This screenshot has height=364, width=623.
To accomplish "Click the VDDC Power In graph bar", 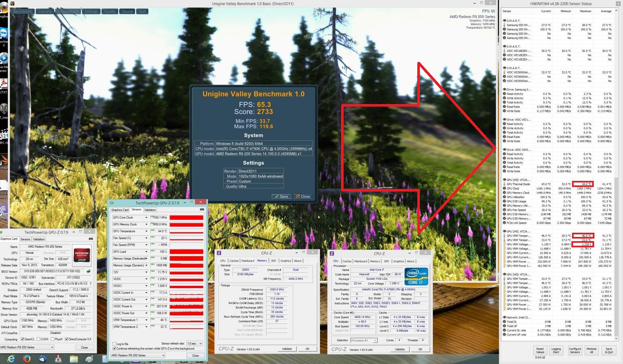I will pos(186,306).
